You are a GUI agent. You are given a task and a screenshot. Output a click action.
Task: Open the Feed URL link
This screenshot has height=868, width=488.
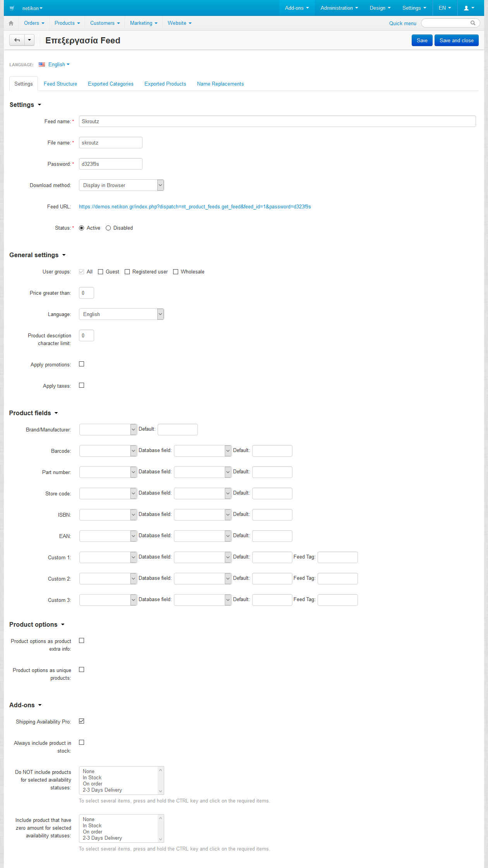(x=195, y=207)
